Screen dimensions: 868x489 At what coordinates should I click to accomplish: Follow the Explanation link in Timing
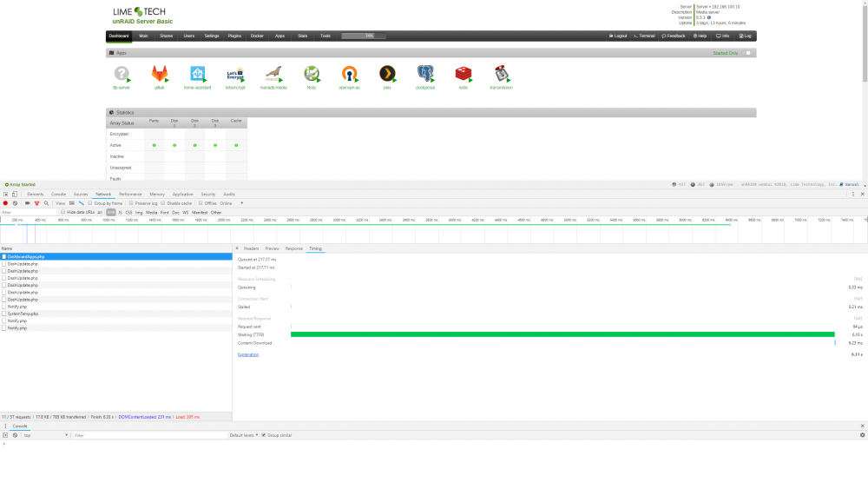248,354
